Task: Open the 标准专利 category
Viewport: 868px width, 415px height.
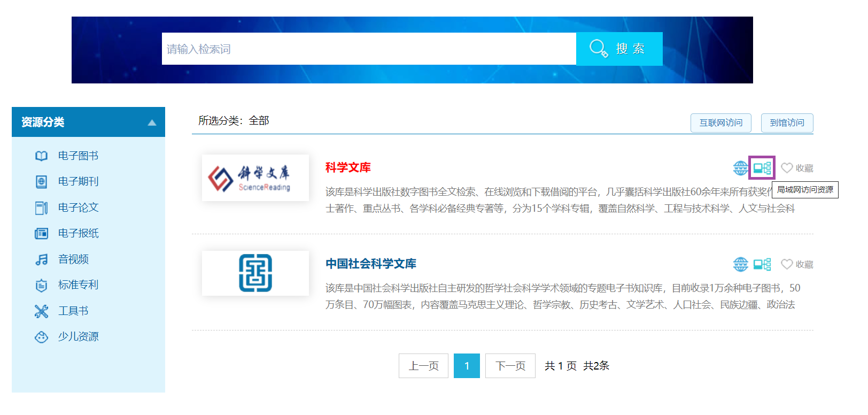Action: click(x=78, y=285)
